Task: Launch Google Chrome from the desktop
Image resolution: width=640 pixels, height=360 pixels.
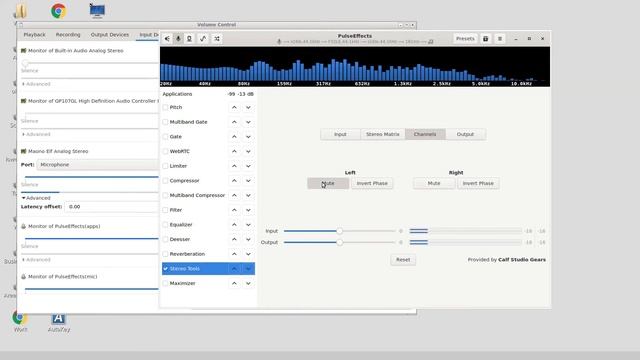Action: [x=58, y=11]
